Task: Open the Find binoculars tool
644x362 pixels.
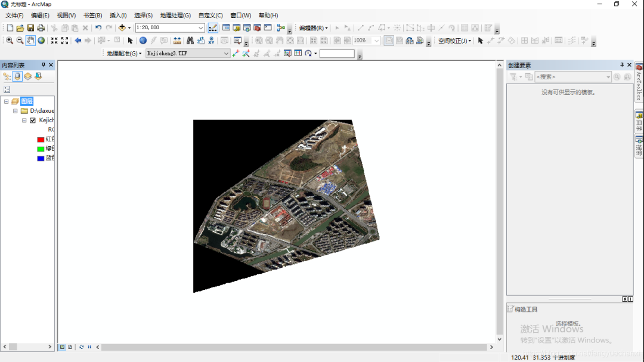Action: pos(190,41)
